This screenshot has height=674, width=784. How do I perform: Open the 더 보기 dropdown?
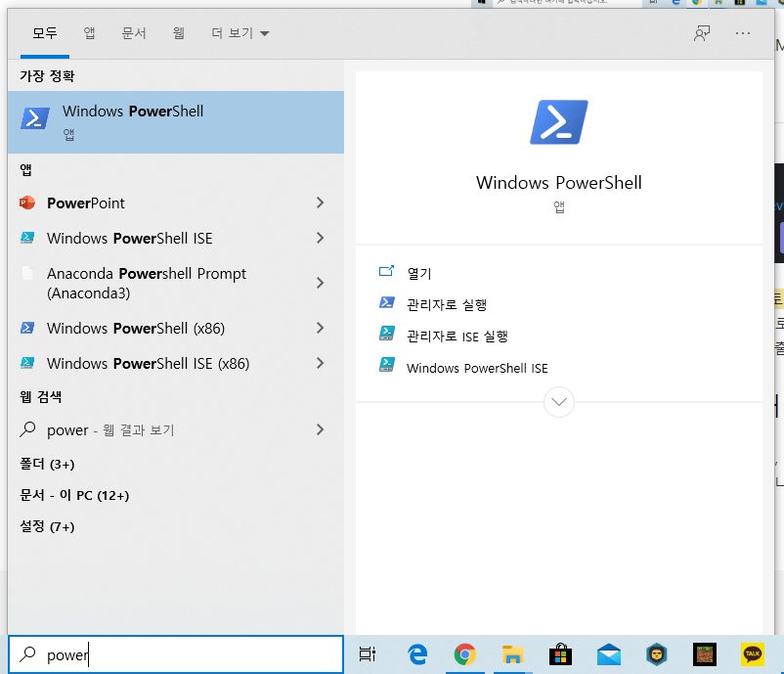[240, 33]
